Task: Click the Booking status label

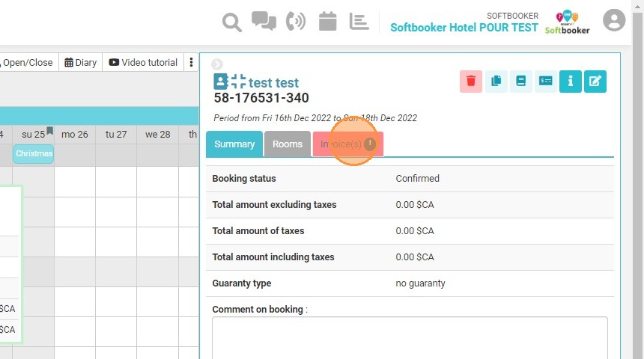Action: 244,179
